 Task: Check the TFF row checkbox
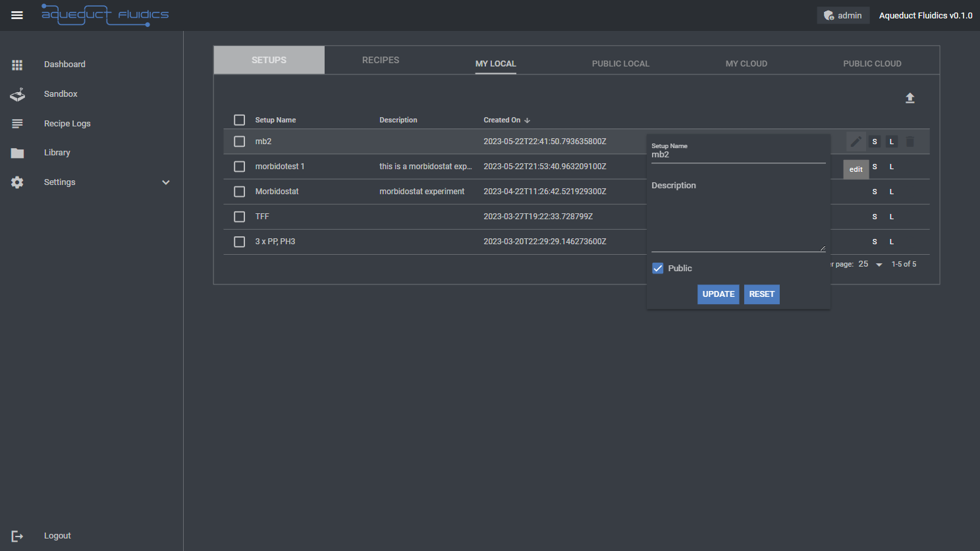pyautogui.click(x=240, y=217)
